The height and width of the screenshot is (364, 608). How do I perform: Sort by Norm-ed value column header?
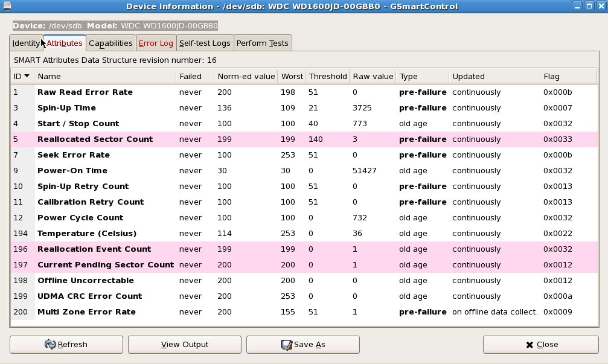coord(246,77)
